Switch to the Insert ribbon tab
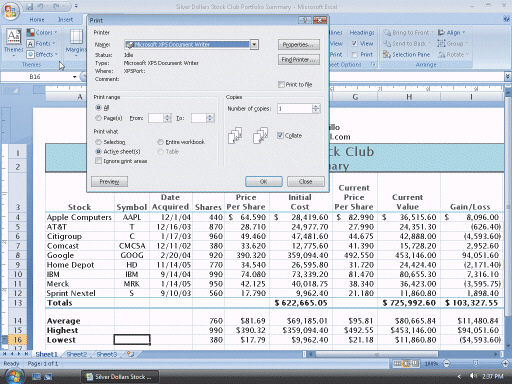The image size is (512, 384). click(66, 20)
